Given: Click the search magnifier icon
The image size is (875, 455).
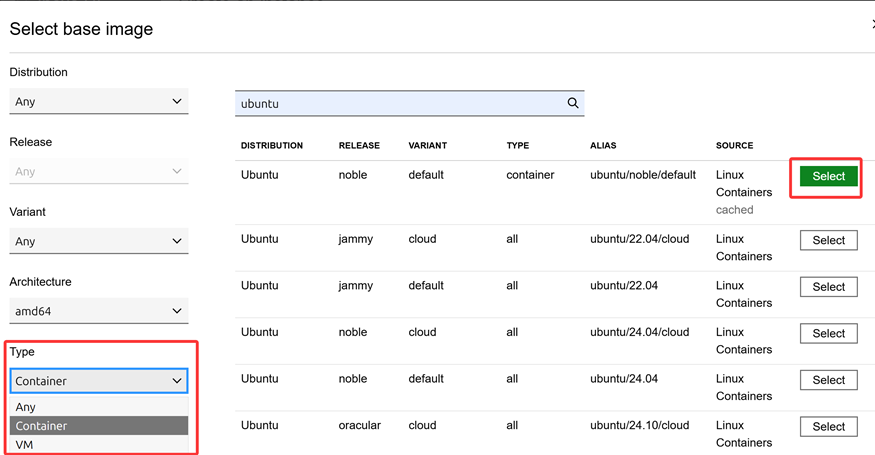Looking at the screenshot, I should (573, 103).
